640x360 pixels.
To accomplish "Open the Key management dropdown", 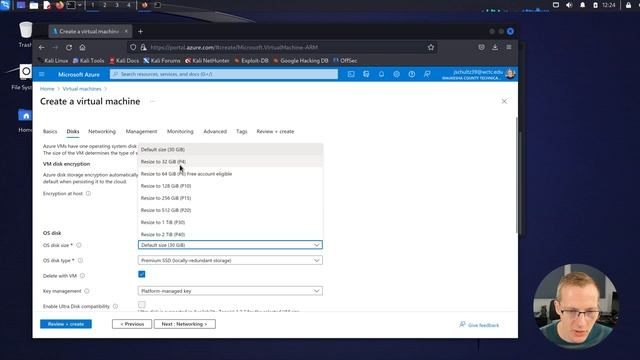I will tap(230, 291).
